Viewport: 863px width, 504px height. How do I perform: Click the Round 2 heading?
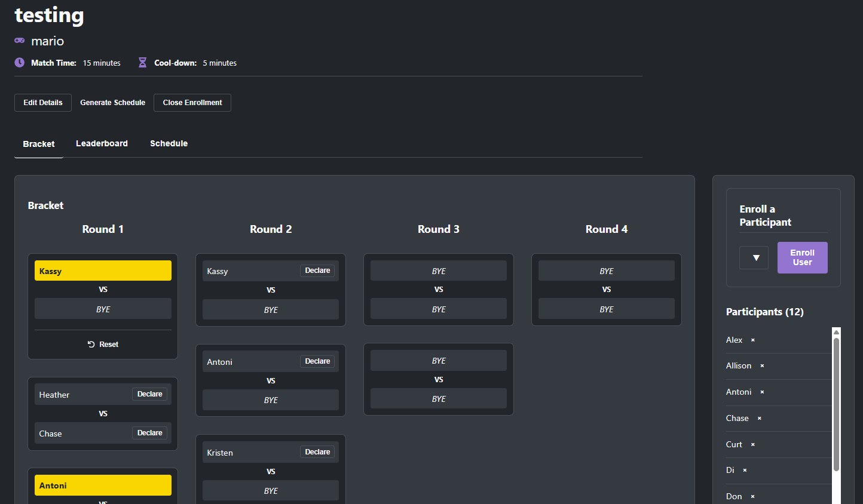pos(271,229)
